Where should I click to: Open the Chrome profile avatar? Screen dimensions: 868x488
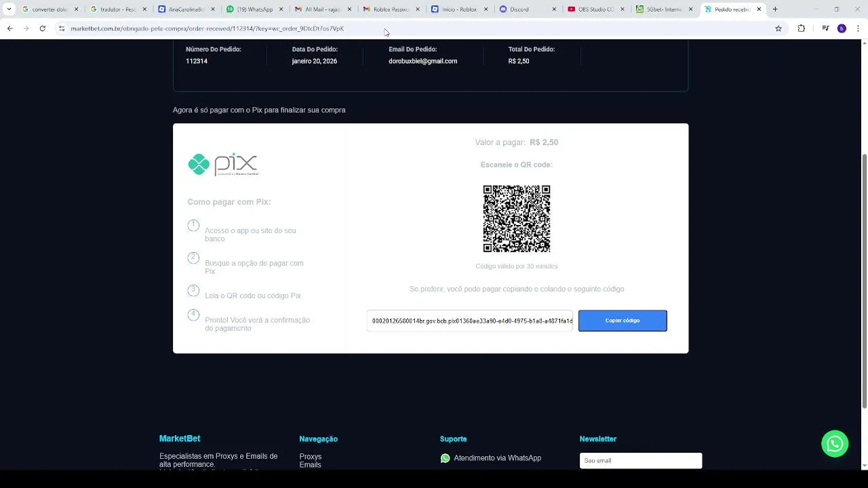point(842,28)
